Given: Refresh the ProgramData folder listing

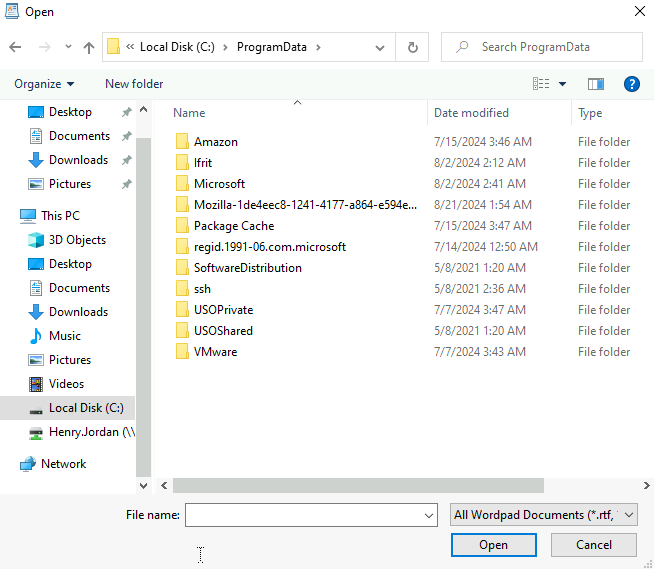Looking at the screenshot, I should tap(413, 47).
